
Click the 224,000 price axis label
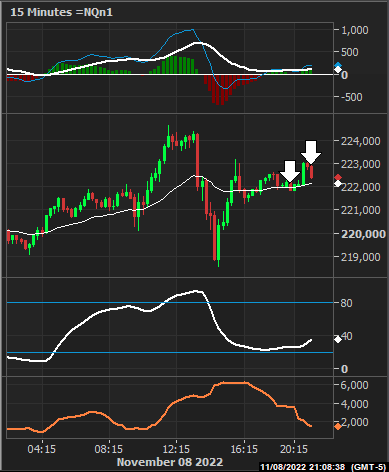point(360,141)
